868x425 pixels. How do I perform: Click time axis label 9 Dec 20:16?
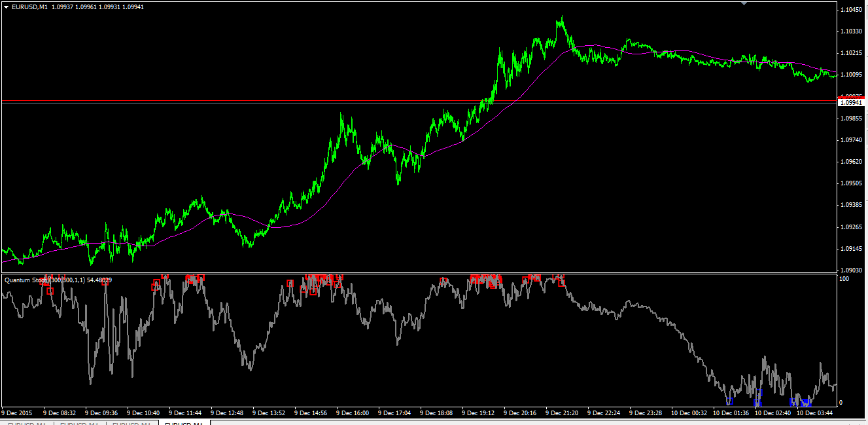pyautogui.click(x=520, y=413)
